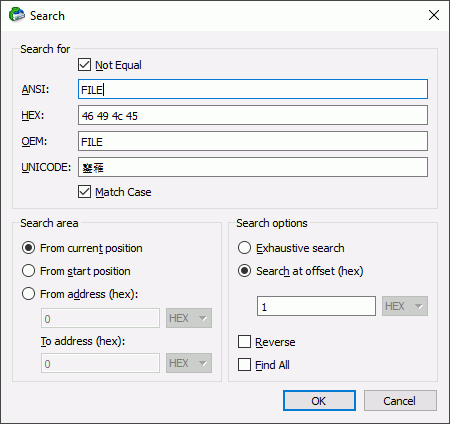Focus the OEM text input field
Viewport: 450px width, 424px height.
253,141
